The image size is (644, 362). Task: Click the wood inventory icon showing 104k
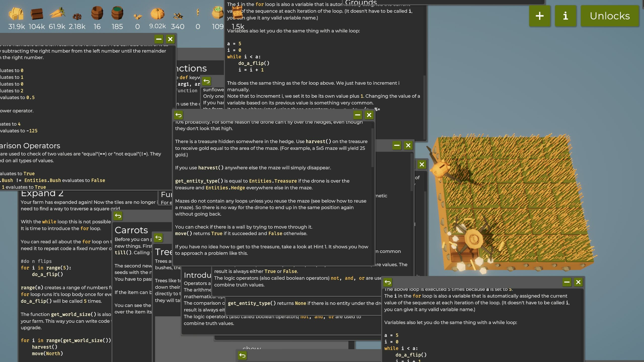[x=37, y=14]
